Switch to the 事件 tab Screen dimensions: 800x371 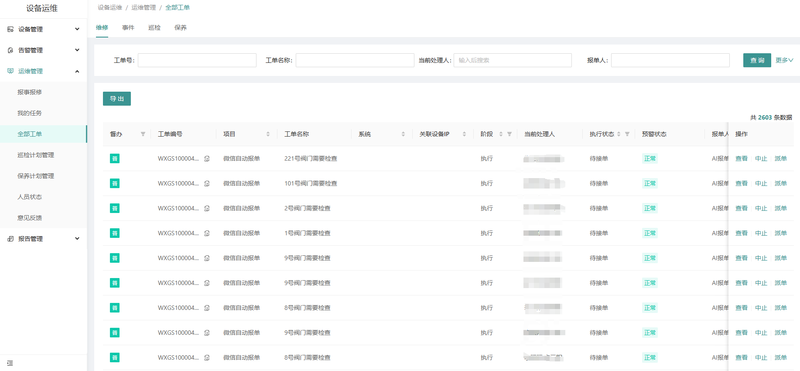(x=128, y=28)
